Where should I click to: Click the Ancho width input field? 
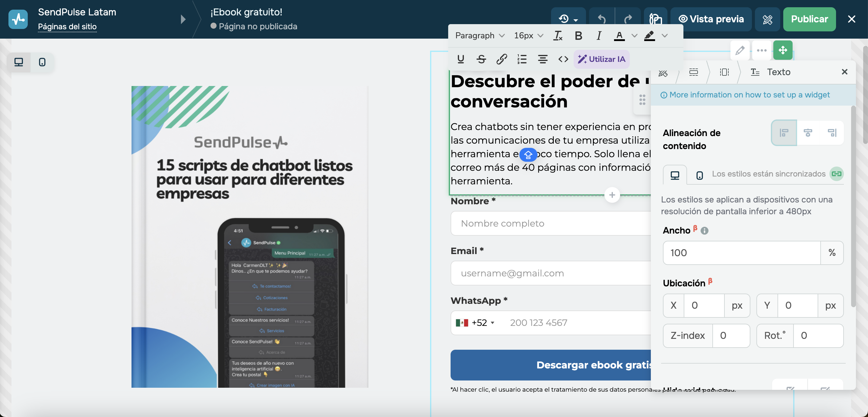(x=741, y=253)
